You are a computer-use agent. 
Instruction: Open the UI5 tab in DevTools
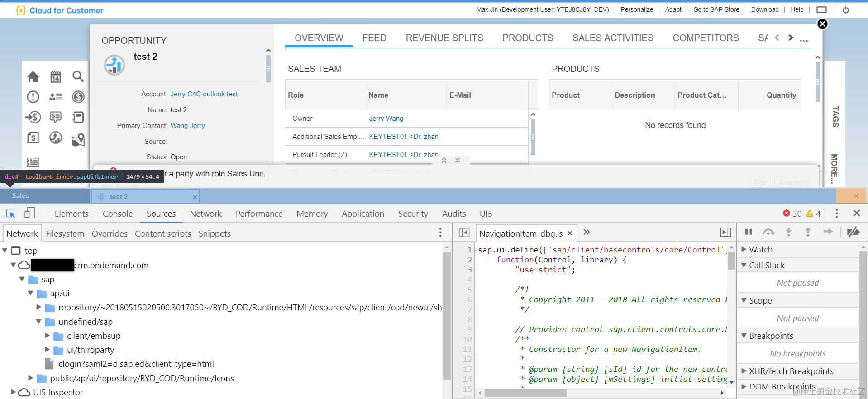(486, 214)
